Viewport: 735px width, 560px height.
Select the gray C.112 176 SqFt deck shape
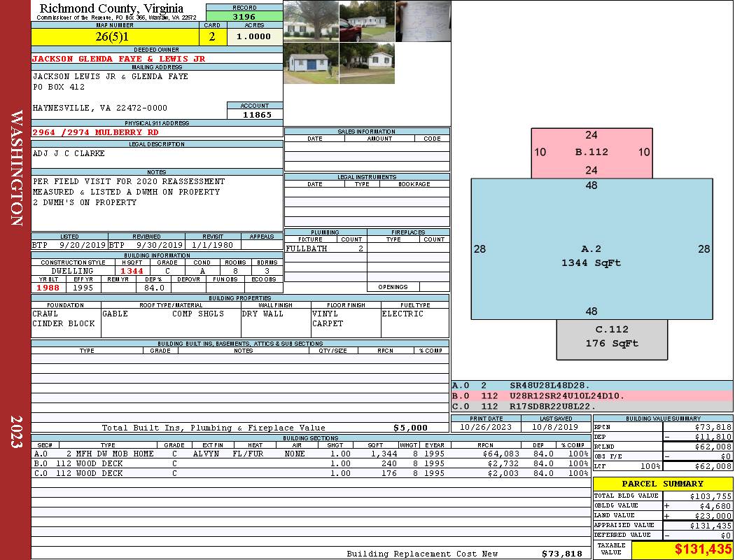tap(611, 337)
